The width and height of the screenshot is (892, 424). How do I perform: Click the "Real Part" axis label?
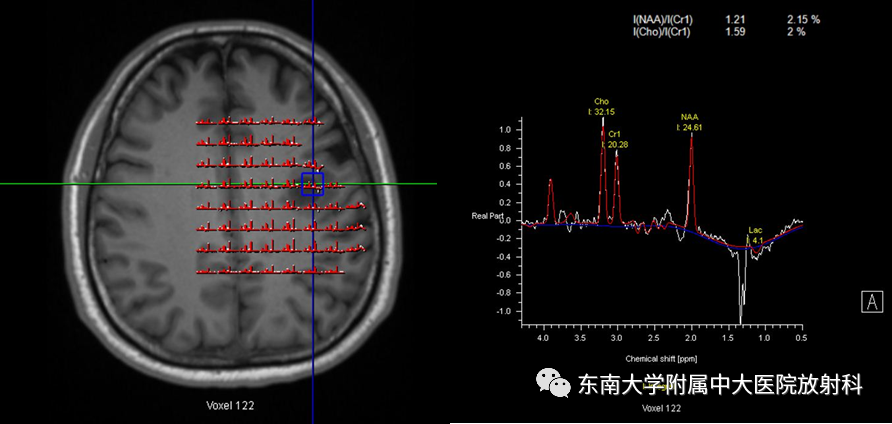pyautogui.click(x=487, y=216)
